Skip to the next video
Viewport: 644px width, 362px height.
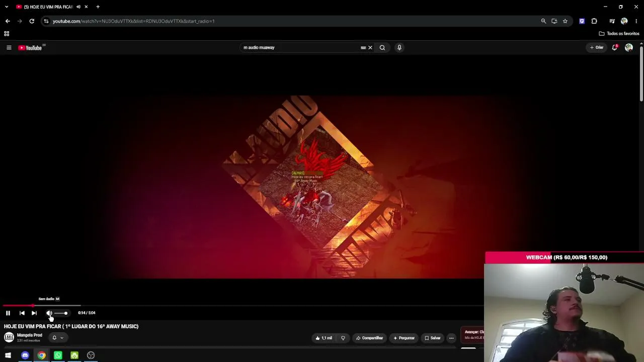pos(34,313)
